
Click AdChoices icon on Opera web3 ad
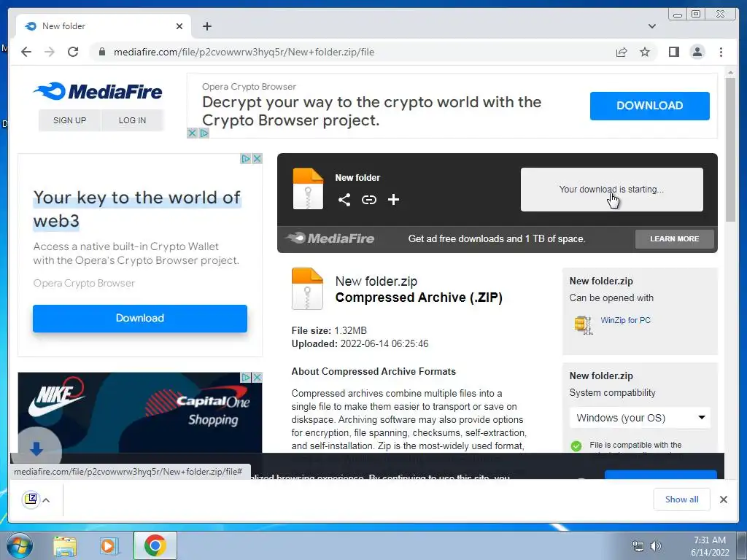(x=245, y=158)
